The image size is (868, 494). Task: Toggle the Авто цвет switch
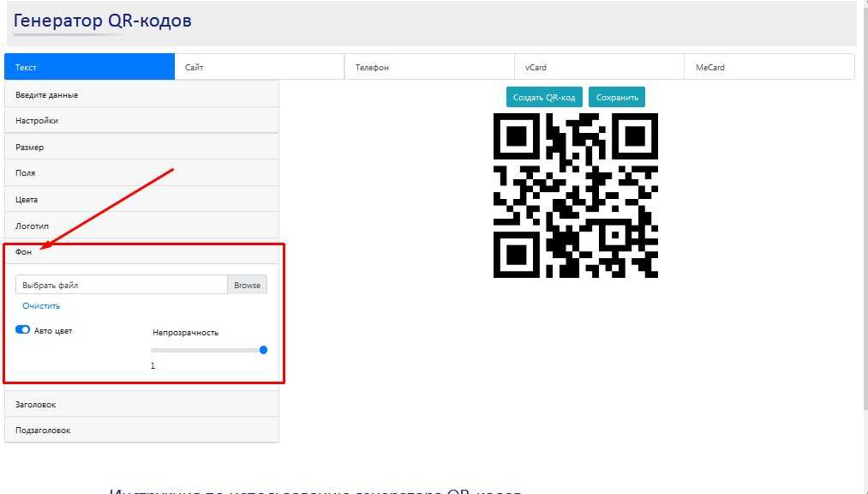(23, 330)
